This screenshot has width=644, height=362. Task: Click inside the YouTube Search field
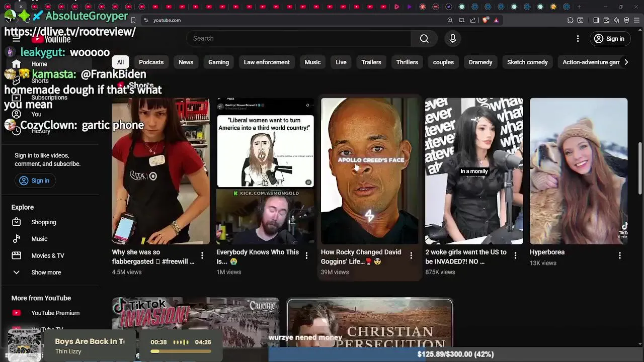point(298,39)
